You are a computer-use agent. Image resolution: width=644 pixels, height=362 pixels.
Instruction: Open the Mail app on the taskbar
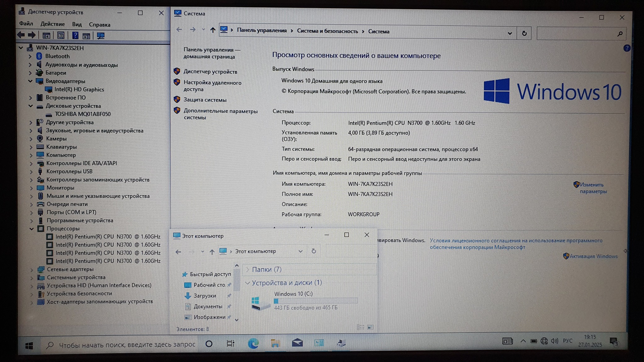(297, 343)
